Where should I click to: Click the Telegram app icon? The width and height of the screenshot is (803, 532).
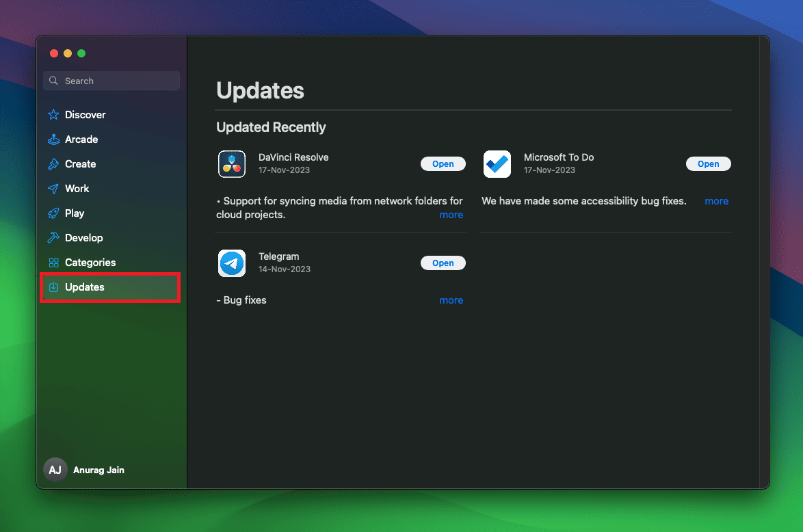tap(232, 263)
